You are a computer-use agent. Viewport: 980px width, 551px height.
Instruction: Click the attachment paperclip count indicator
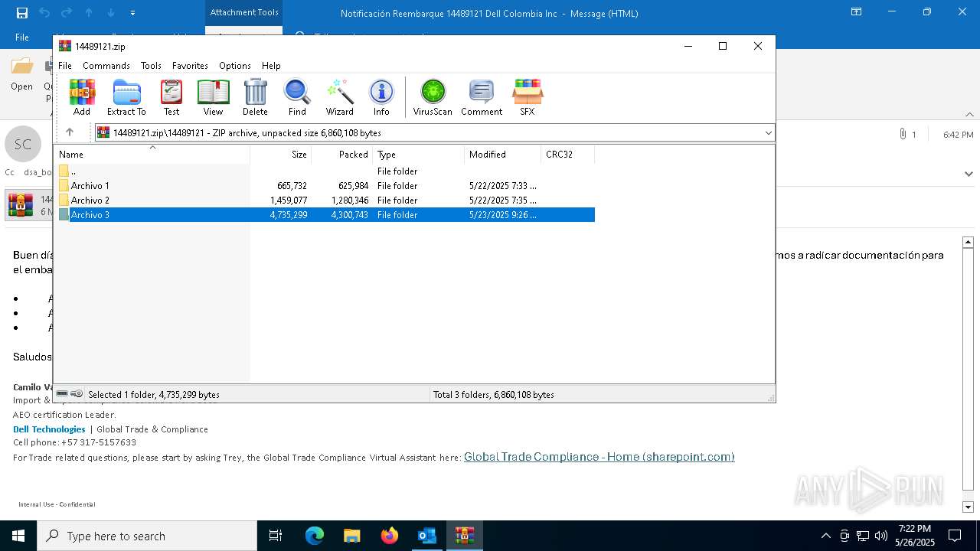click(908, 135)
